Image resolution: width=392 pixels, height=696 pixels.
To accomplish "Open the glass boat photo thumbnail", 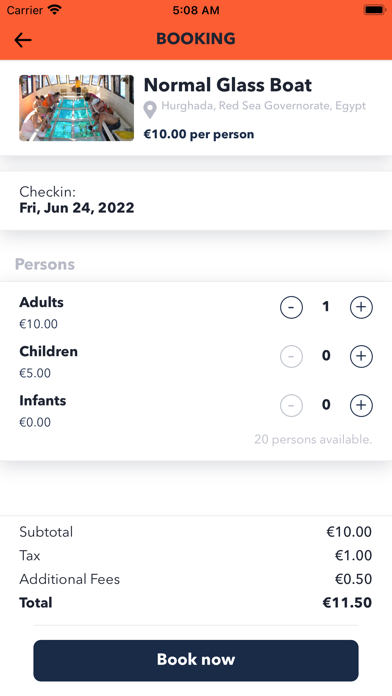I will coord(76,108).
